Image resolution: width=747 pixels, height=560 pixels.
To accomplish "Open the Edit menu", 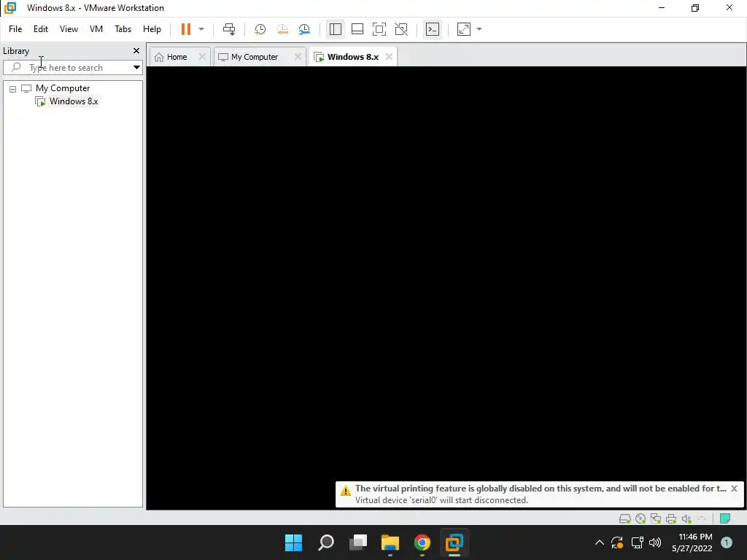I will click(41, 29).
